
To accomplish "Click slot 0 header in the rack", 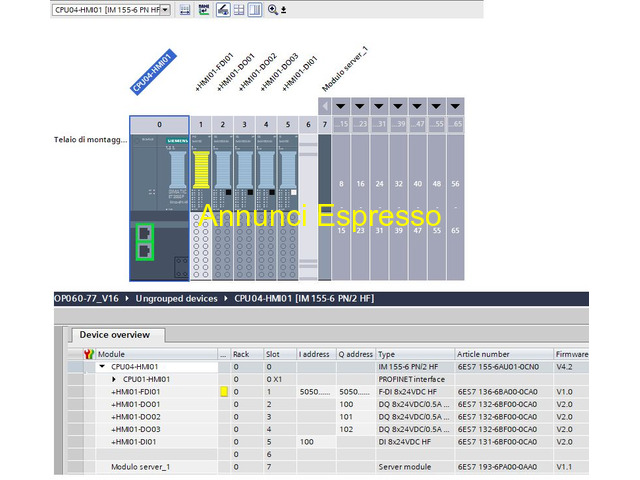I will click(x=159, y=124).
